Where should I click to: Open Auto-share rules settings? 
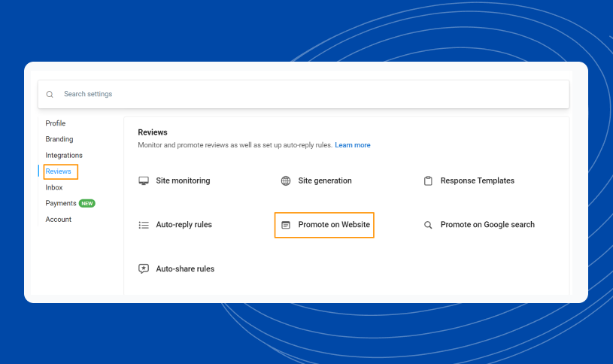tap(185, 268)
